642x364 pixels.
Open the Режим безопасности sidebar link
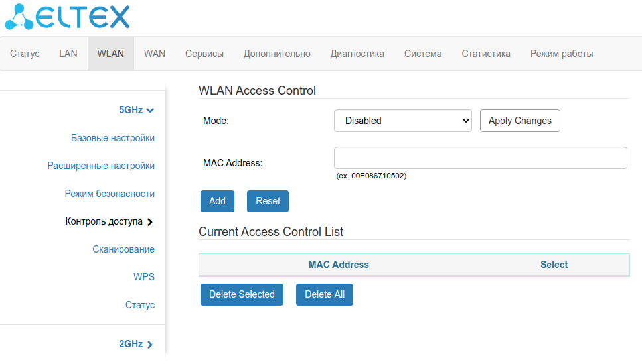tap(110, 194)
